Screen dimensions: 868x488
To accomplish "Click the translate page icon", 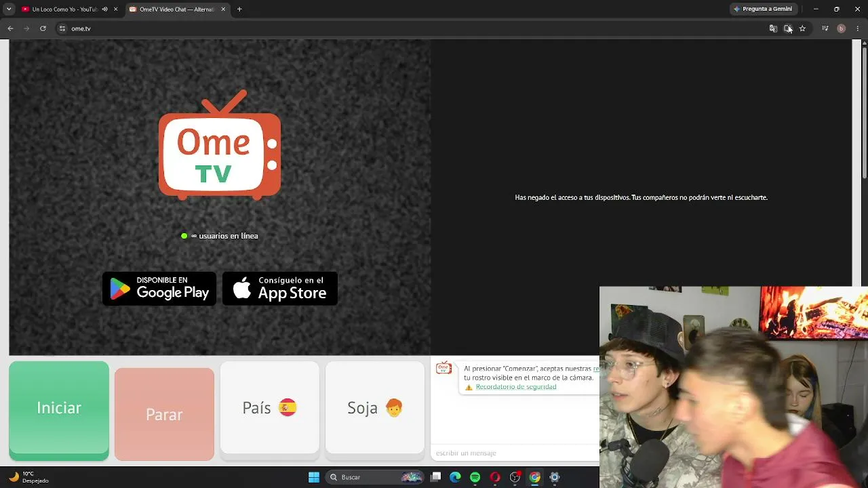I will [773, 28].
